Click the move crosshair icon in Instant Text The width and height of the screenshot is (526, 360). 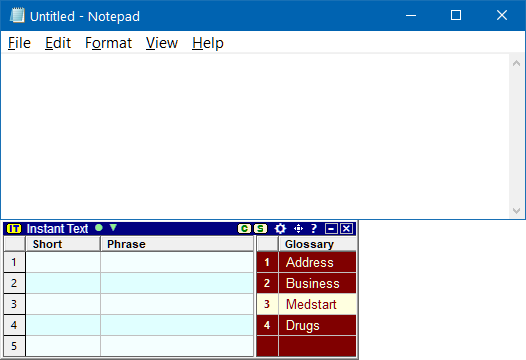[x=298, y=229]
